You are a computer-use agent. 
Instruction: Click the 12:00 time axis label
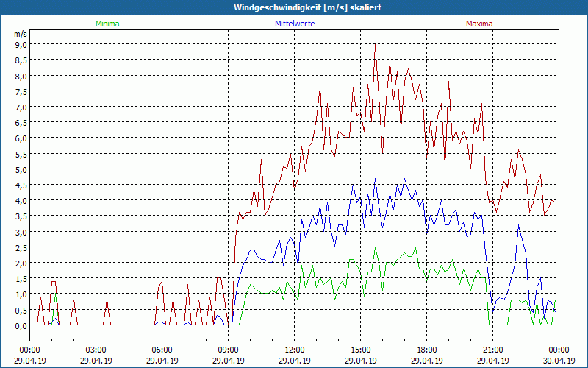click(295, 350)
